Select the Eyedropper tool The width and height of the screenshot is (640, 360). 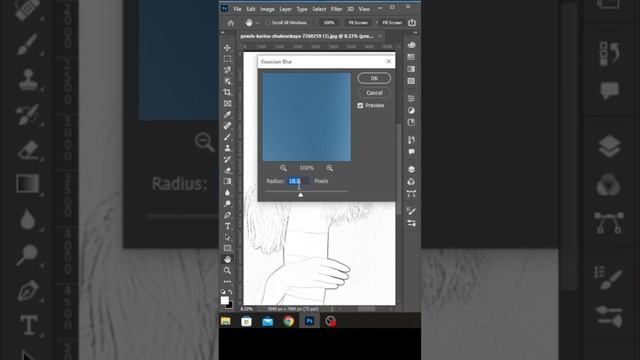click(227, 115)
